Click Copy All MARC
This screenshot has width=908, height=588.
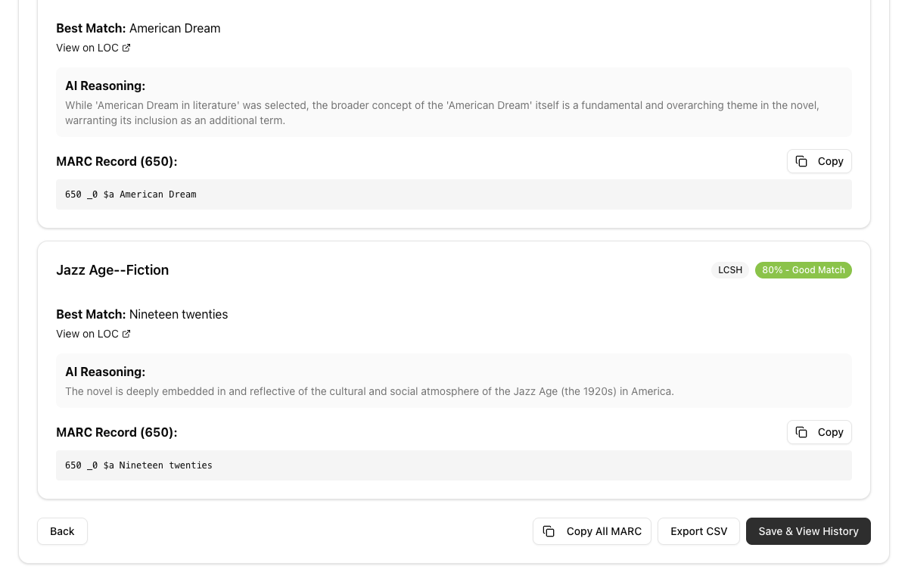(592, 531)
